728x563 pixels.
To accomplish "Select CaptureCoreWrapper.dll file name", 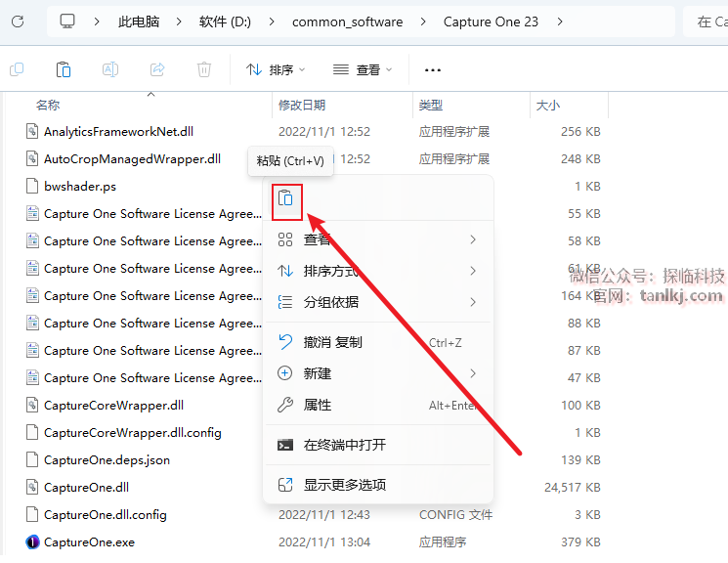I will (113, 405).
